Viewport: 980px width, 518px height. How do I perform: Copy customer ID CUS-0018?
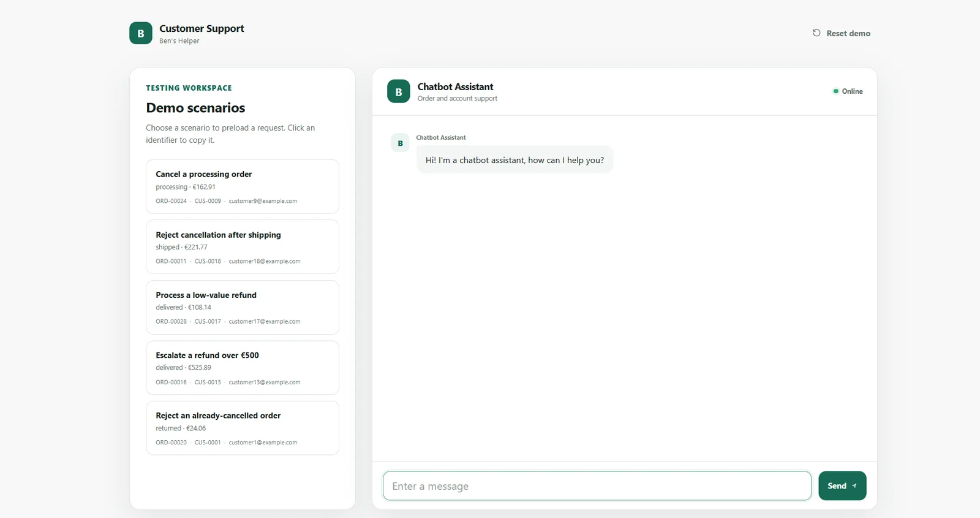pos(208,261)
